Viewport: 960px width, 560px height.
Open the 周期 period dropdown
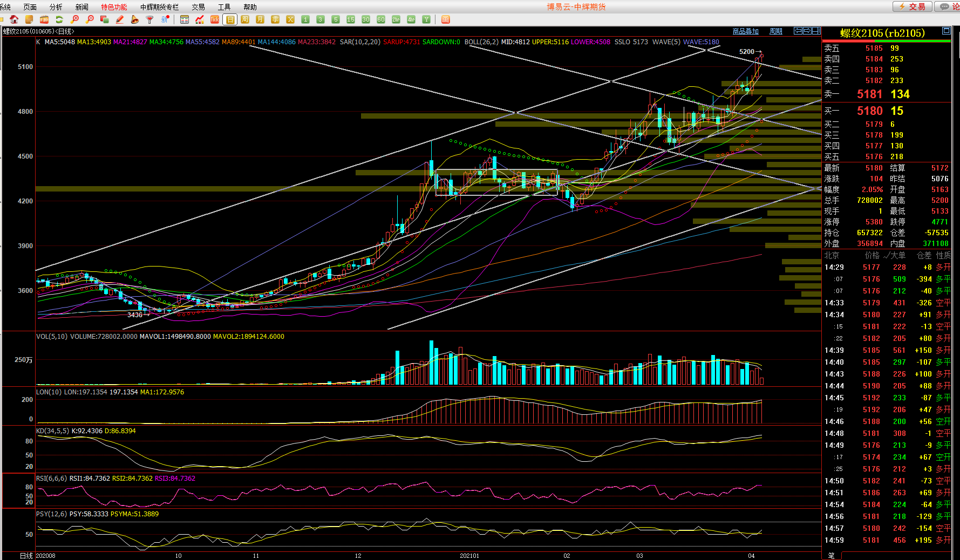775,31
